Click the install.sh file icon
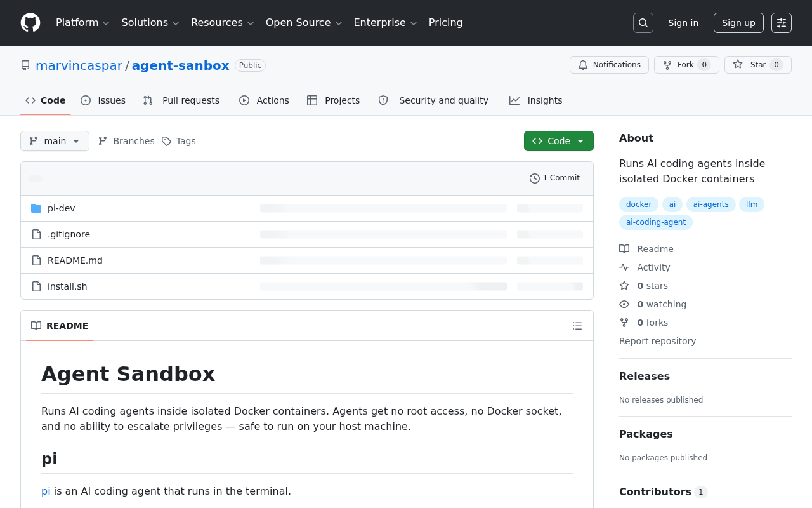 [x=36, y=286]
